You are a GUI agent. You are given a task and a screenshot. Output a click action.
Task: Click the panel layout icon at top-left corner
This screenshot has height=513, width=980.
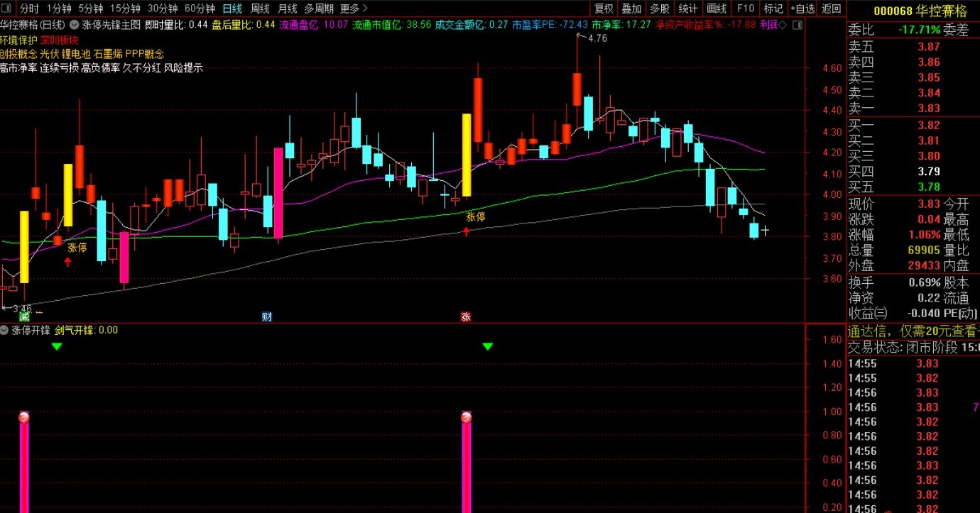[7, 9]
